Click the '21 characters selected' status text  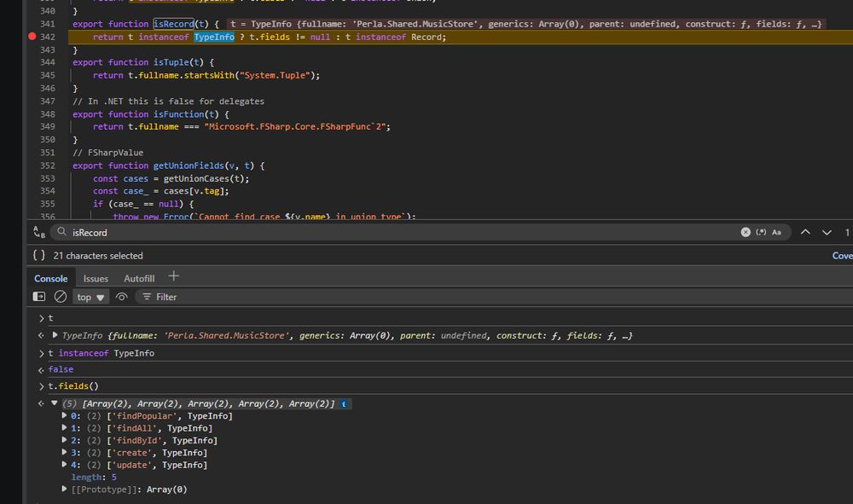tap(98, 256)
